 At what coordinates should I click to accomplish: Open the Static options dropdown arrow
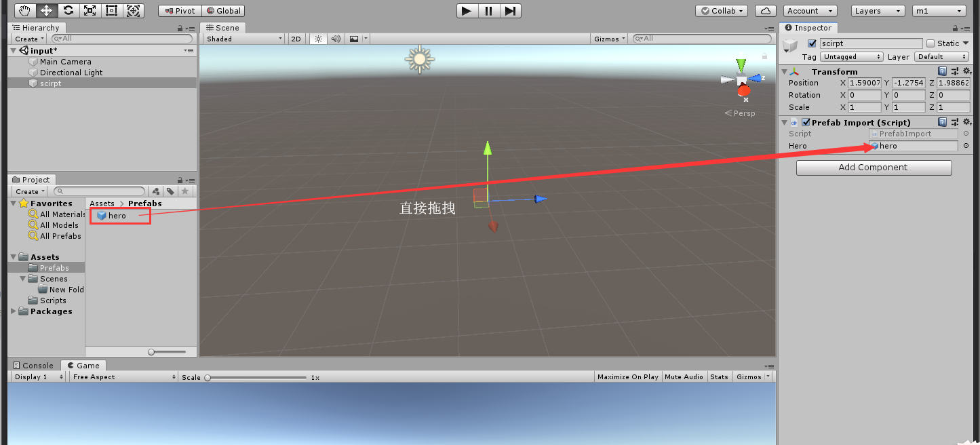967,43
